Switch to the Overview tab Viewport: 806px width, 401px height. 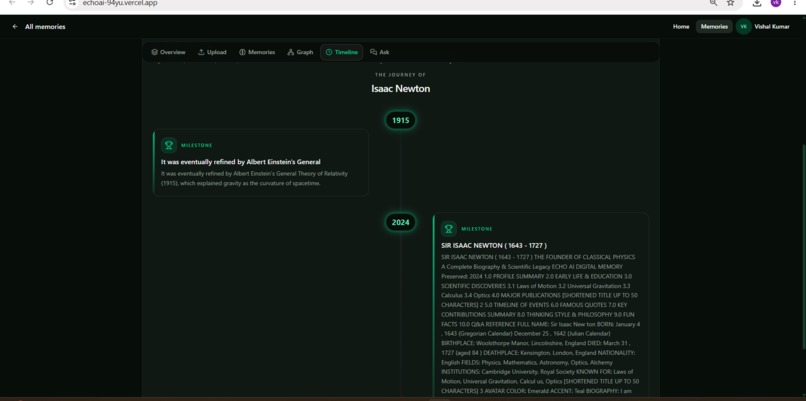coord(168,52)
